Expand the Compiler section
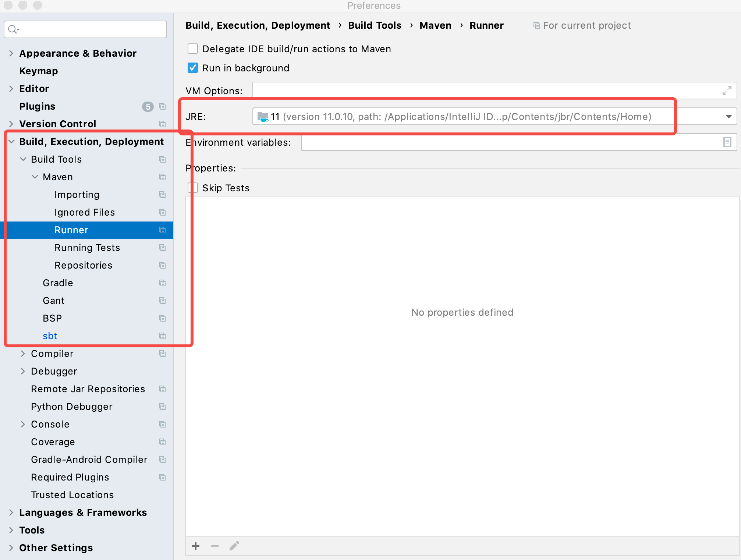 pyautogui.click(x=23, y=354)
